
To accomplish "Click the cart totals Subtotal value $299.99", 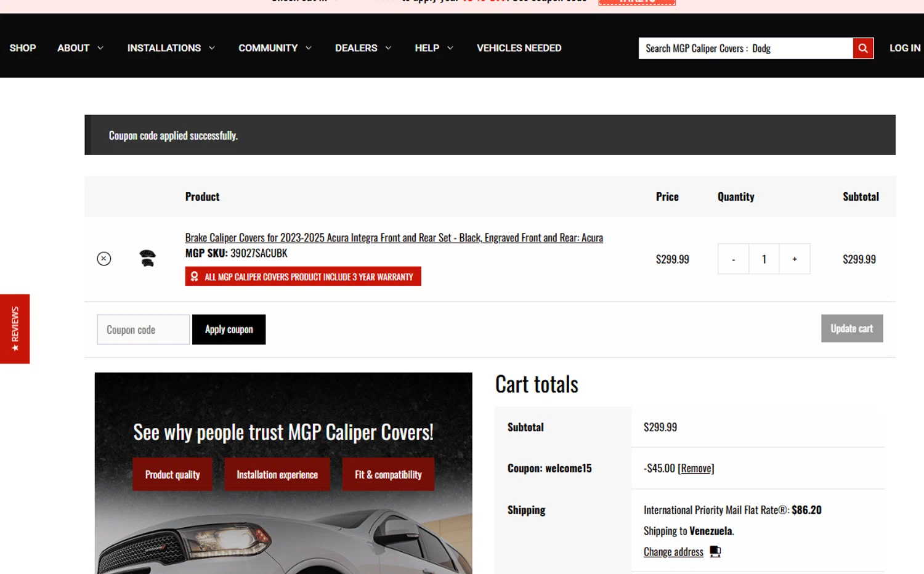I will tap(660, 427).
